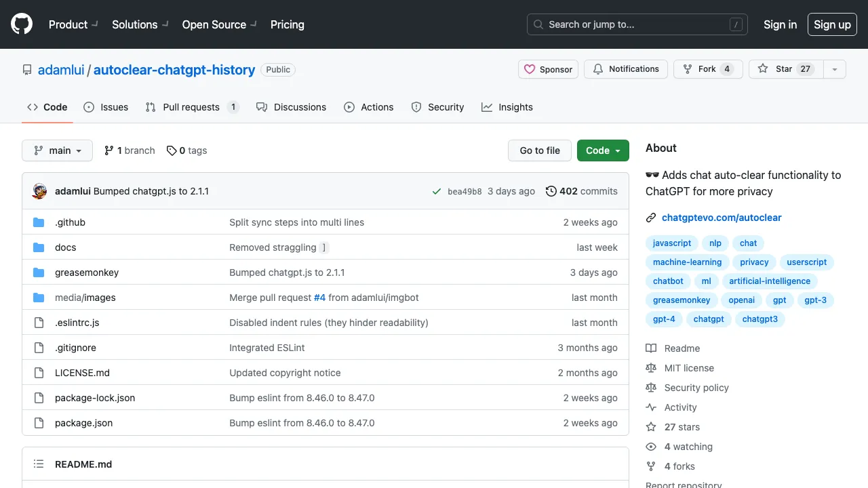This screenshot has width=868, height=488.
Task: Click the tags icon showing 0 tags
Action: coord(172,150)
